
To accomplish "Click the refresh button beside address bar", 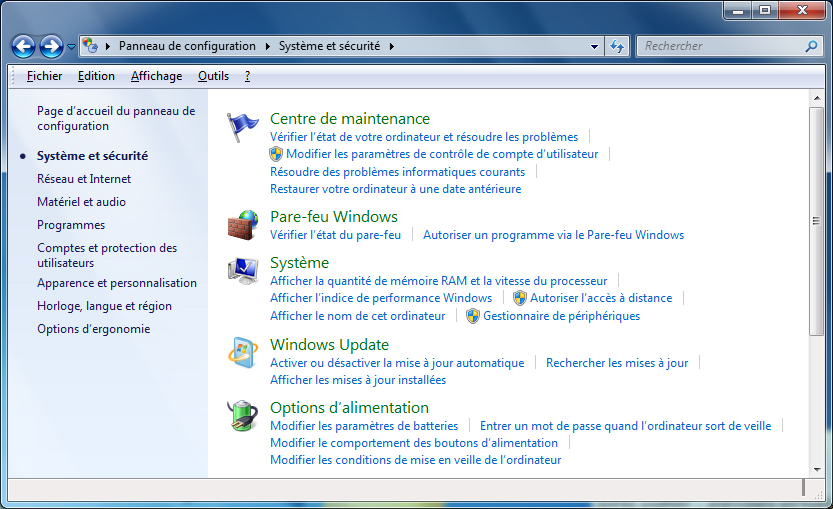I will coord(617,46).
